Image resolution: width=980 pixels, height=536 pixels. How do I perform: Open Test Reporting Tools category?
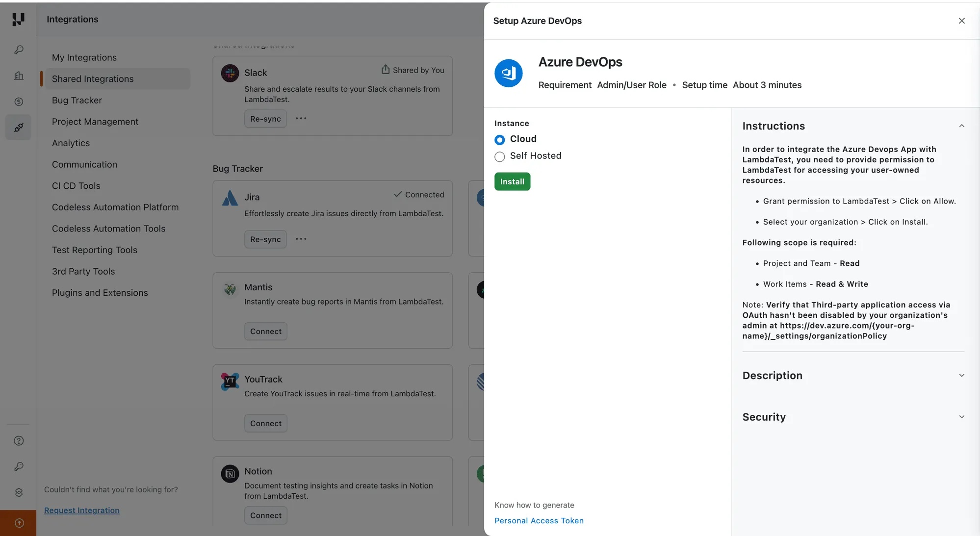coord(95,250)
